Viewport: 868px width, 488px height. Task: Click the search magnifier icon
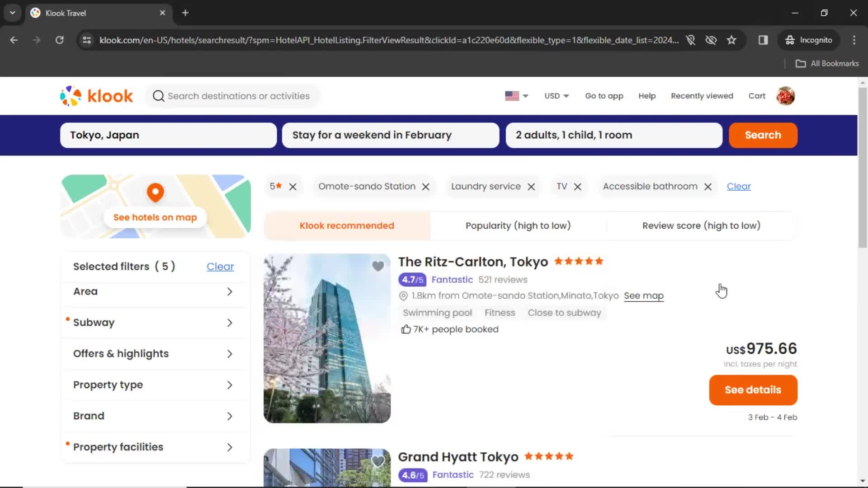(x=158, y=96)
